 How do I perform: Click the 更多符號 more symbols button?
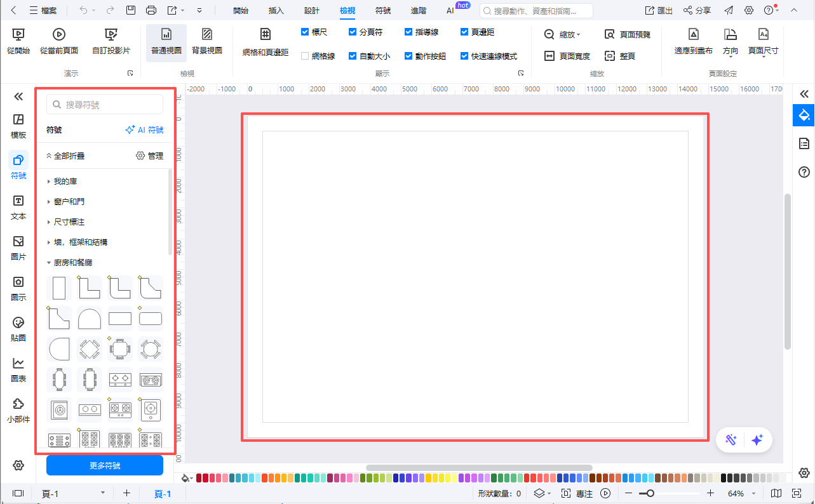click(105, 465)
